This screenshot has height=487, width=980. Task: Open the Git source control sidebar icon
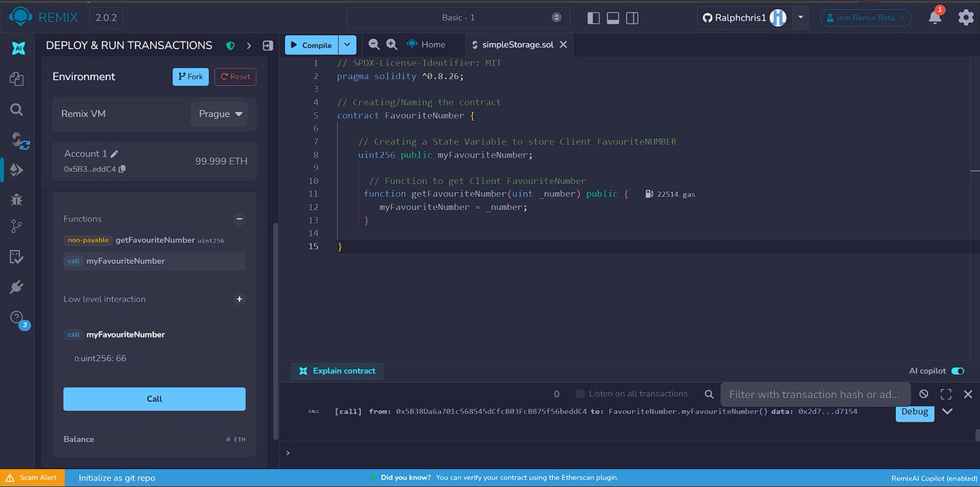tap(16, 226)
